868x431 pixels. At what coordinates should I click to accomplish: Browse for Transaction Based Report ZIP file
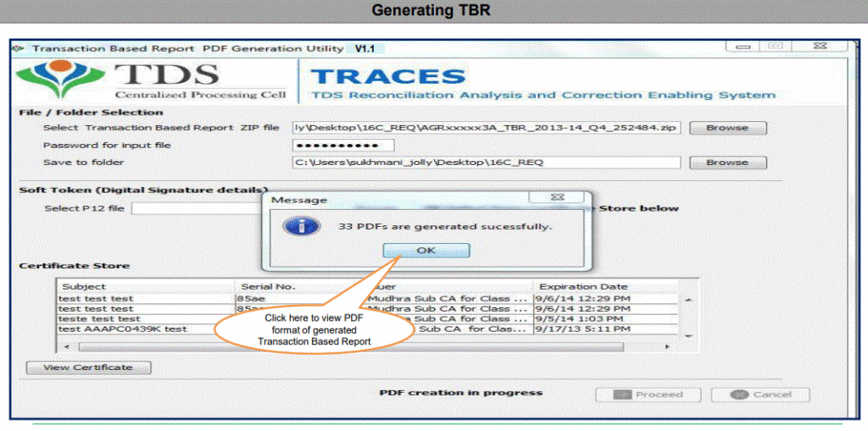(x=727, y=128)
